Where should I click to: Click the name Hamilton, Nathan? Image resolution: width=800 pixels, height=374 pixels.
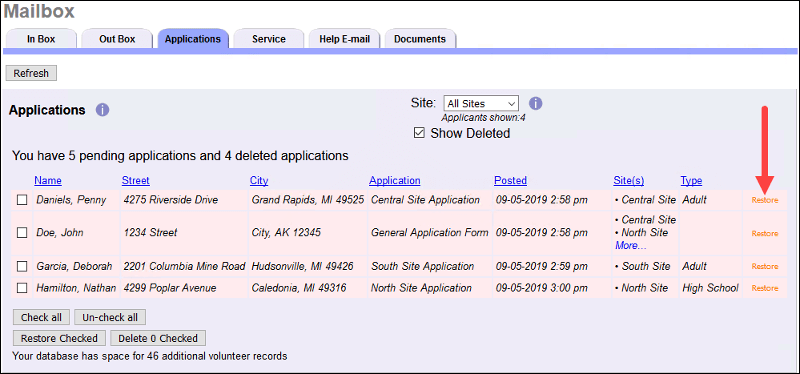[76, 288]
